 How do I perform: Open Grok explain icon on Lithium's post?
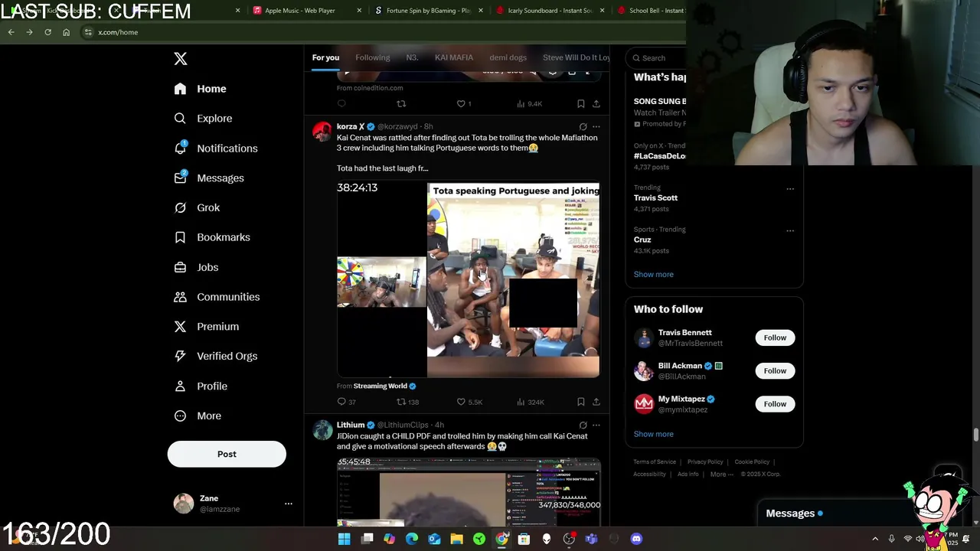(583, 425)
